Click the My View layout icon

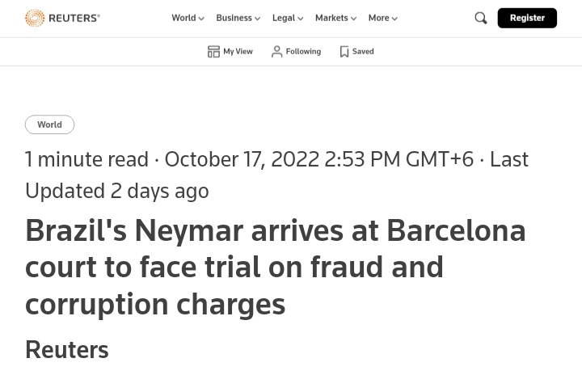coord(213,51)
